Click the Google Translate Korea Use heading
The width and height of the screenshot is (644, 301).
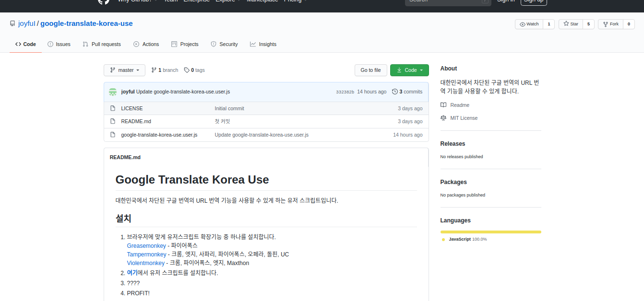pos(192,180)
